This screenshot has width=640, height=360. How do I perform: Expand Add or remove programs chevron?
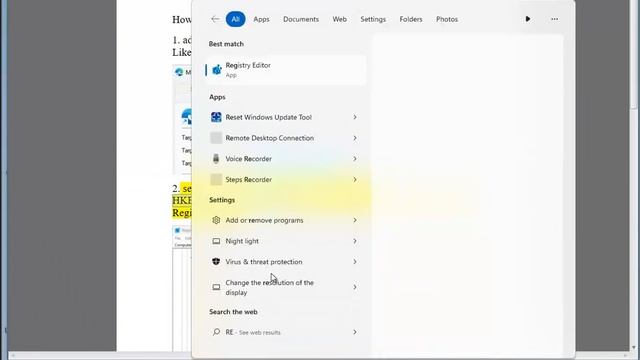point(355,220)
